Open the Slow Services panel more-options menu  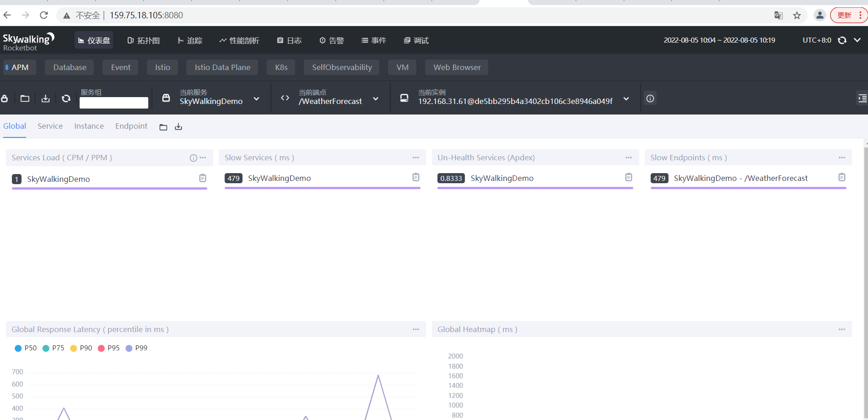[x=416, y=158]
